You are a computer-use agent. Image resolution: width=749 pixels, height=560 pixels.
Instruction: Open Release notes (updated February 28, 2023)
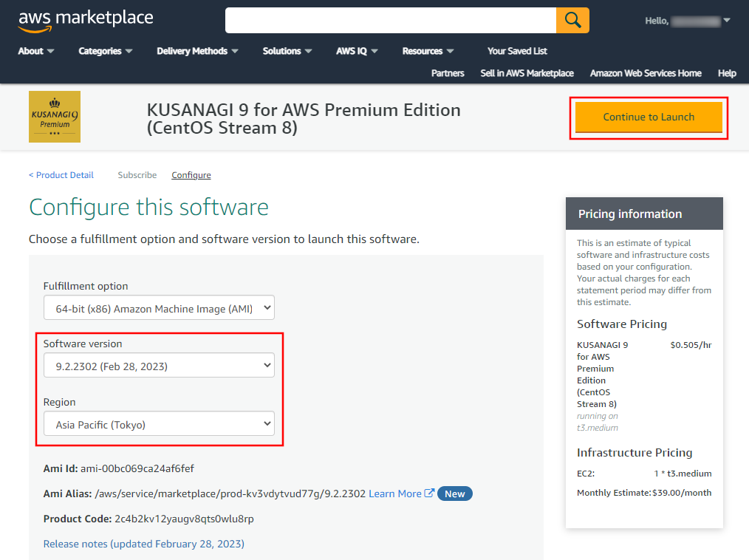pyautogui.click(x=144, y=544)
